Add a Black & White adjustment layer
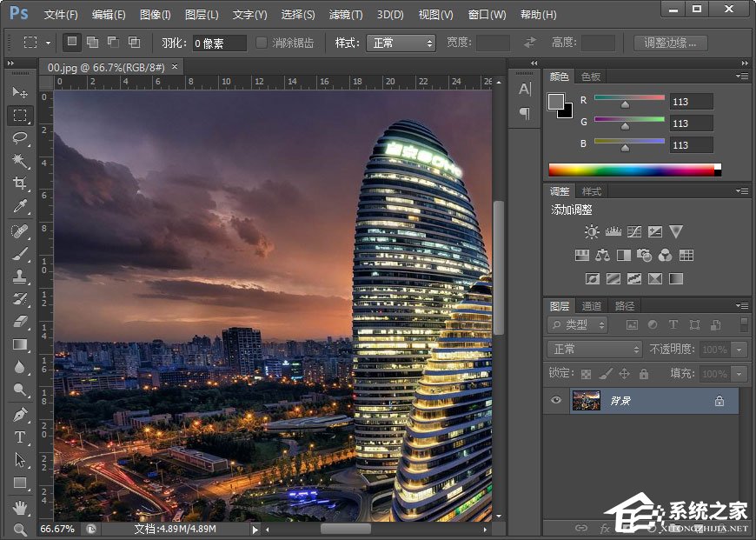Screen dimensions: 756x540 point(622,254)
